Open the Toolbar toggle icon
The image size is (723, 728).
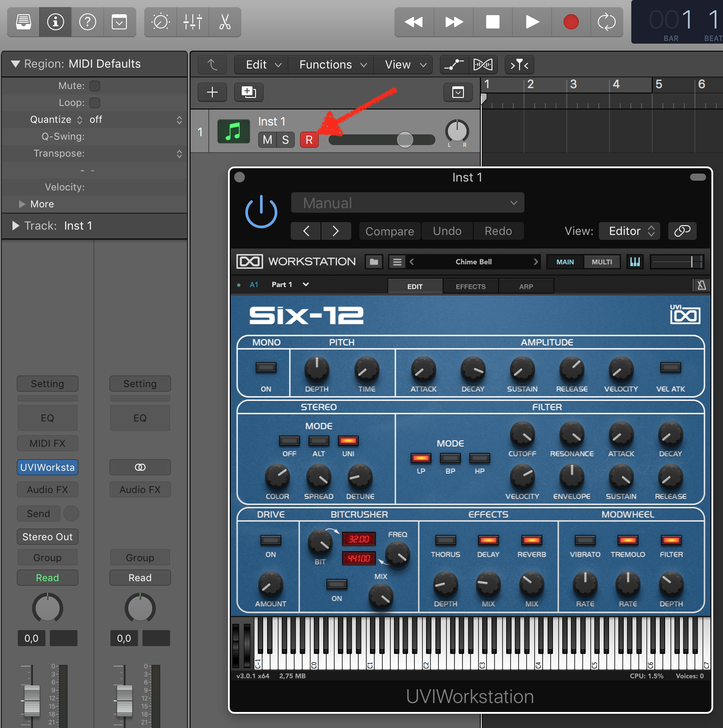point(119,22)
